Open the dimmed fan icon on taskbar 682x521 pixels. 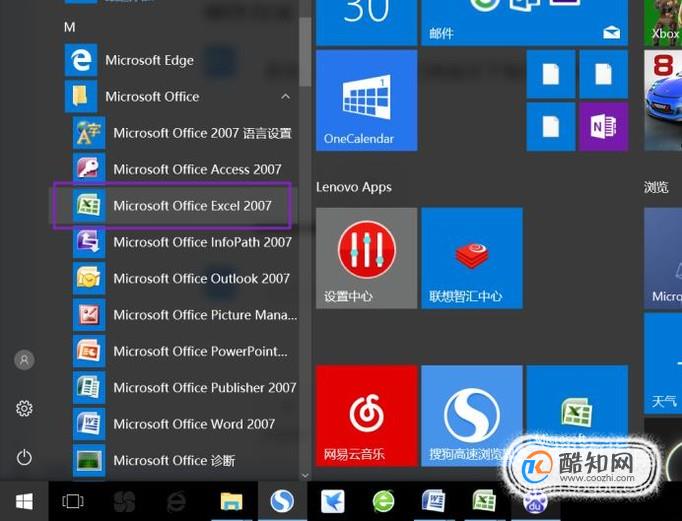click(x=124, y=501)
